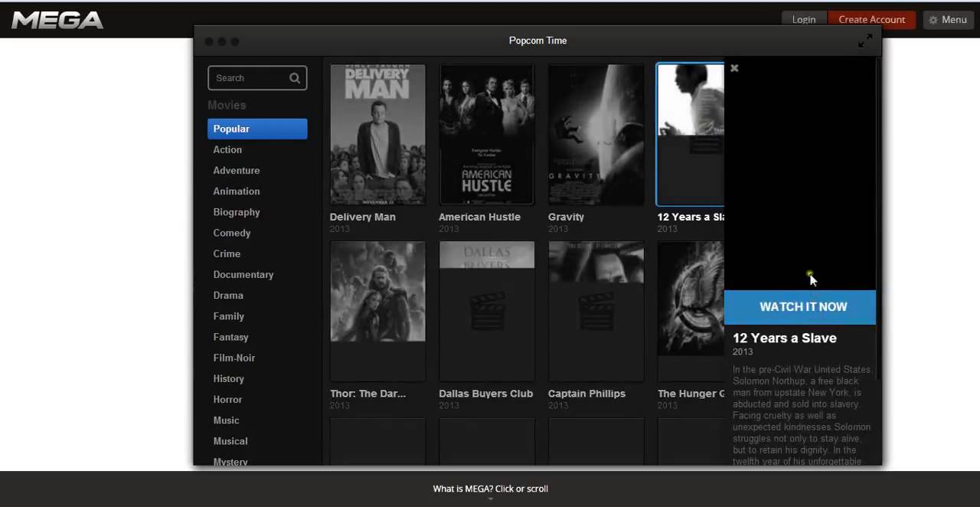Viewport: 980px width, 507px height.
Task: Select the Adventure genre
Action: [x=237, y=170]
